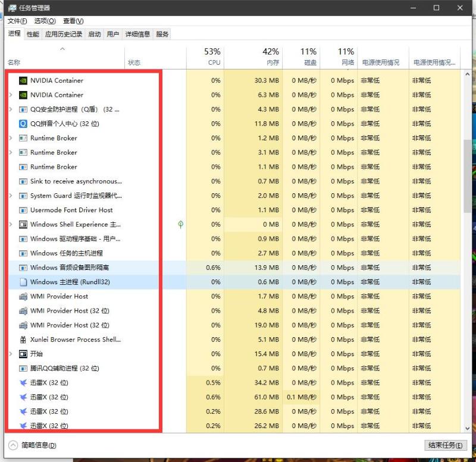Select the Windows 主进程 (Rundll32) row name
Image resolution: width=476 pixels, height=462 pixels.
[70, 282]
